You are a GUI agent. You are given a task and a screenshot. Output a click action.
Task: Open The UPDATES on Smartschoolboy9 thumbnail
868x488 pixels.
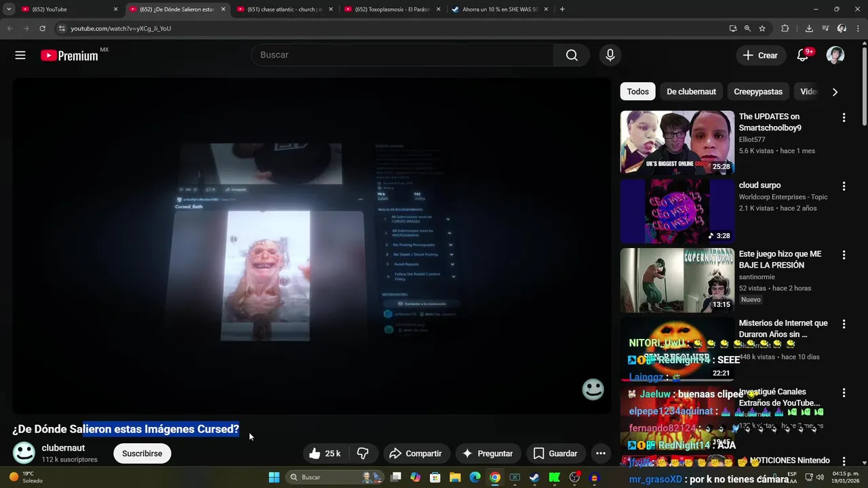pyautogui.click(x=677, y=142)
